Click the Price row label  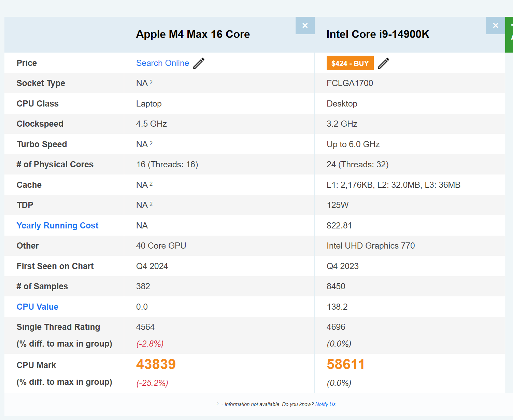pyautogui.click(x=27, y=63)
